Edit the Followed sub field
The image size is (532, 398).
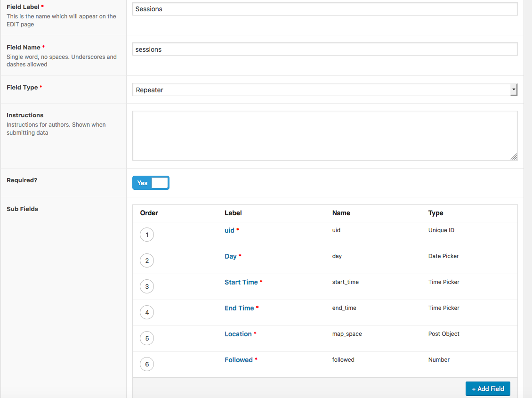coord(238,359)
